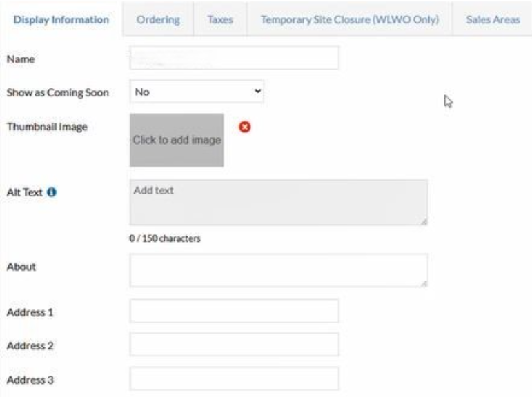
Task: Switch to the Display Information tab
Action: (x=61, y=20)
